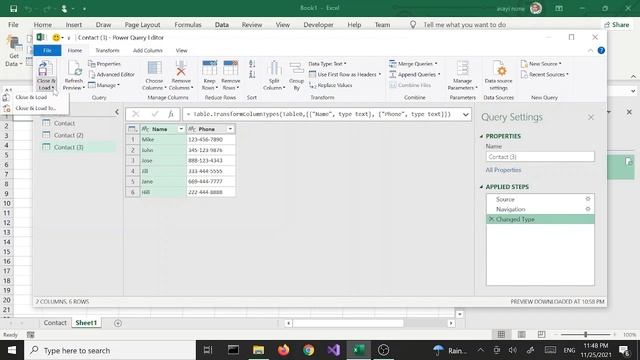The width and height of the screenshot is (640, 360).
Task: Click the Remove Columns icon
Action: (181, 69)
